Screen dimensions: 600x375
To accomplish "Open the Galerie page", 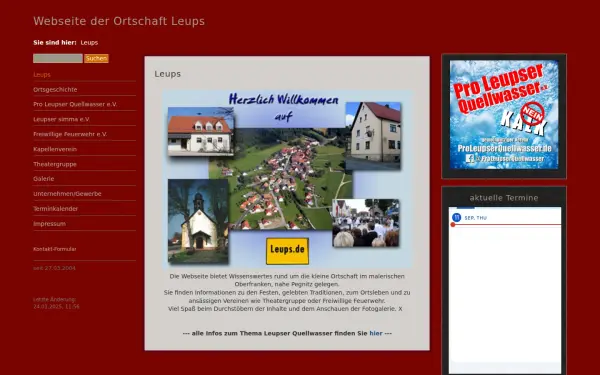I will pos(44,179).
